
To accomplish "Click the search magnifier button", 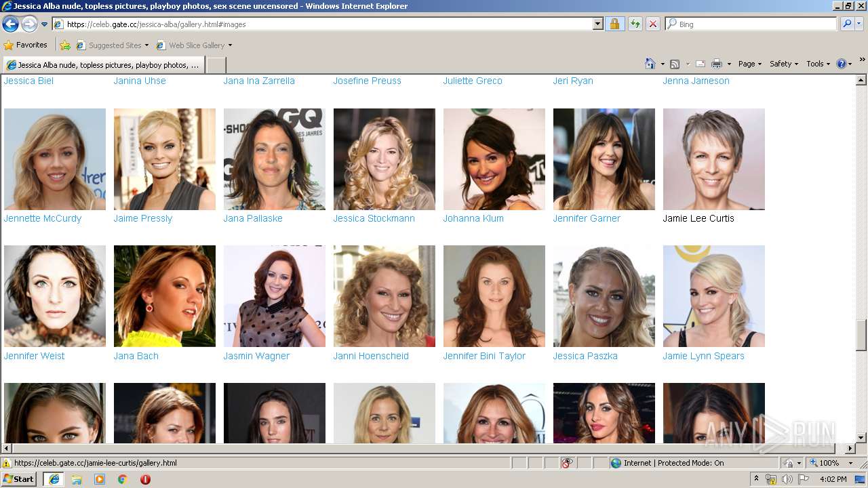I will (846, 24).
